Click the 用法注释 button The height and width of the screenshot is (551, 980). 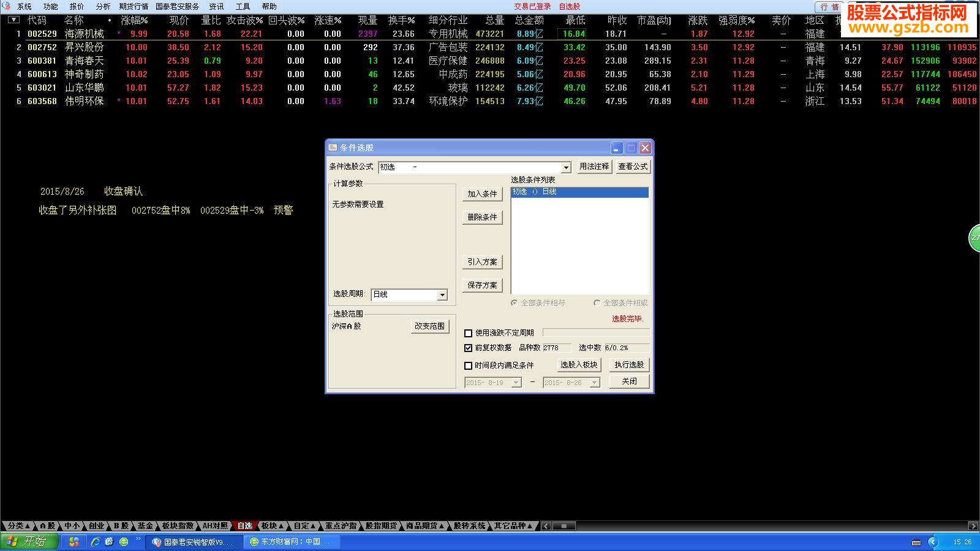coord(594,167)
